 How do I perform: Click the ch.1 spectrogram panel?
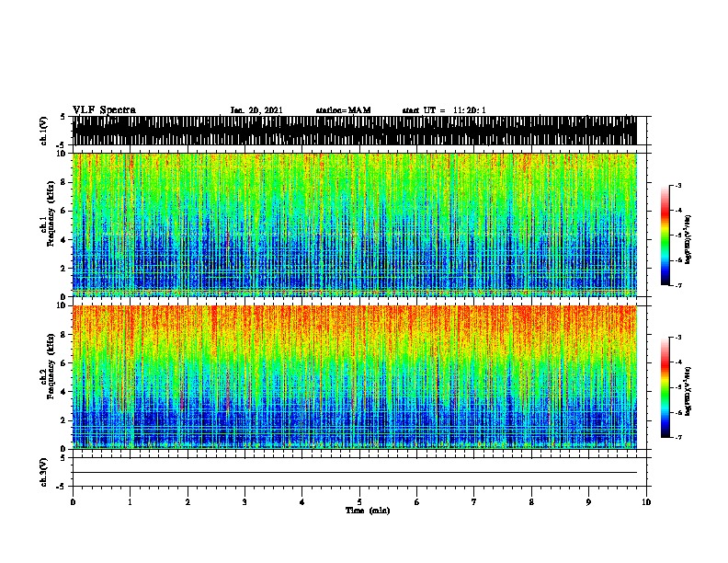point(354,224)
